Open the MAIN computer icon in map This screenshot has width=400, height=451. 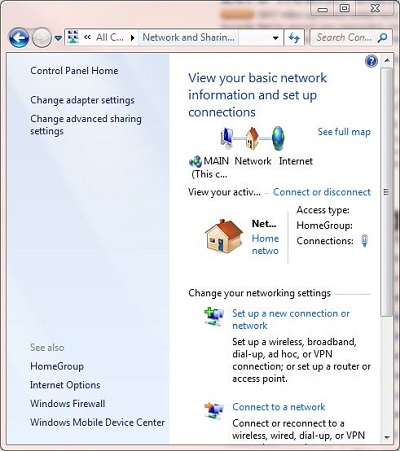pyautogui.click(x=227, y=138)
